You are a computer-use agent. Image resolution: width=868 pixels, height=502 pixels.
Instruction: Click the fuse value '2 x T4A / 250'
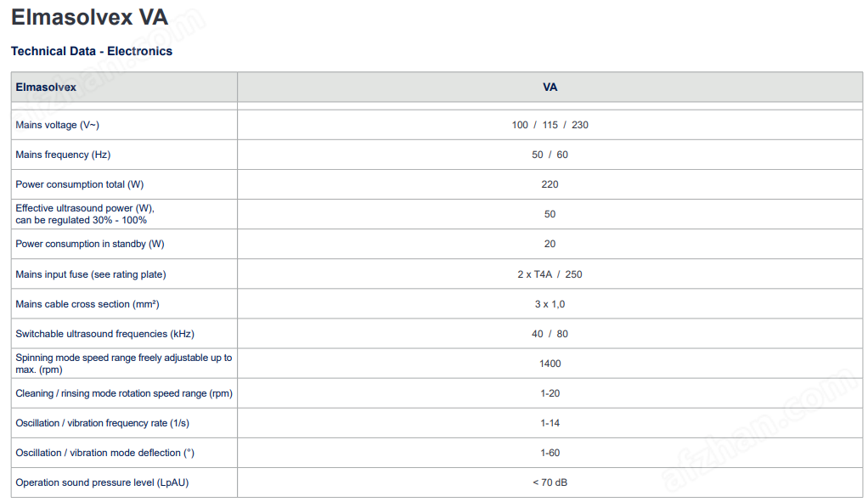tap(550, 274)
